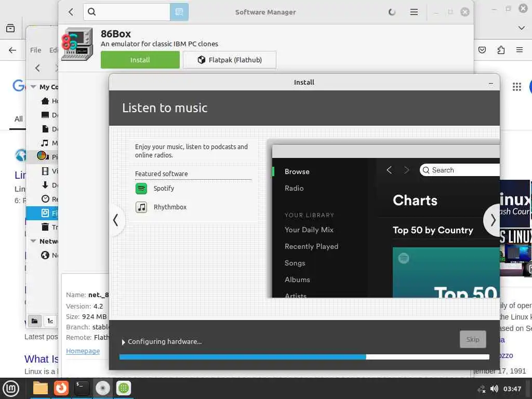Click the Software Manager search field
This screenshot has width=532, height=399.
127,12
